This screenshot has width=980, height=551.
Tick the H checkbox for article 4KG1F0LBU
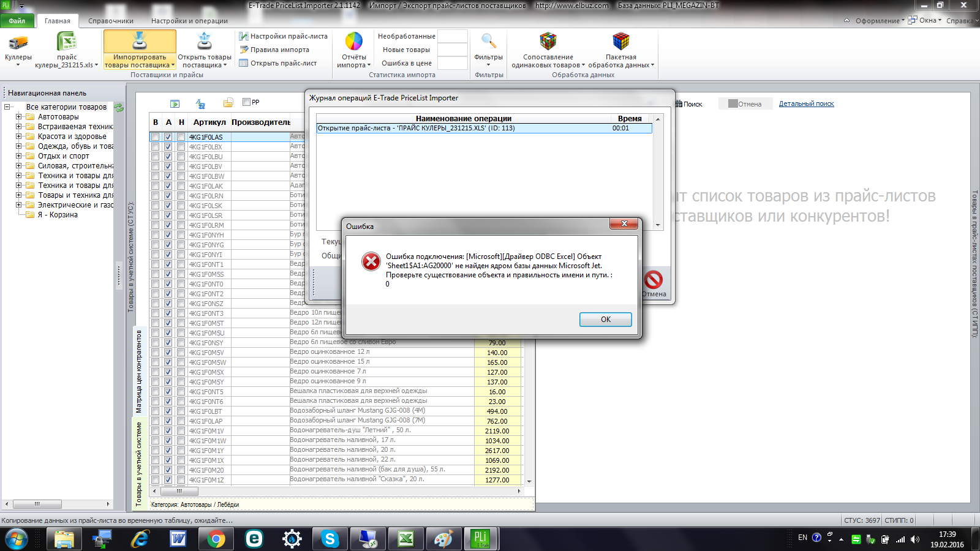(181, 157)
